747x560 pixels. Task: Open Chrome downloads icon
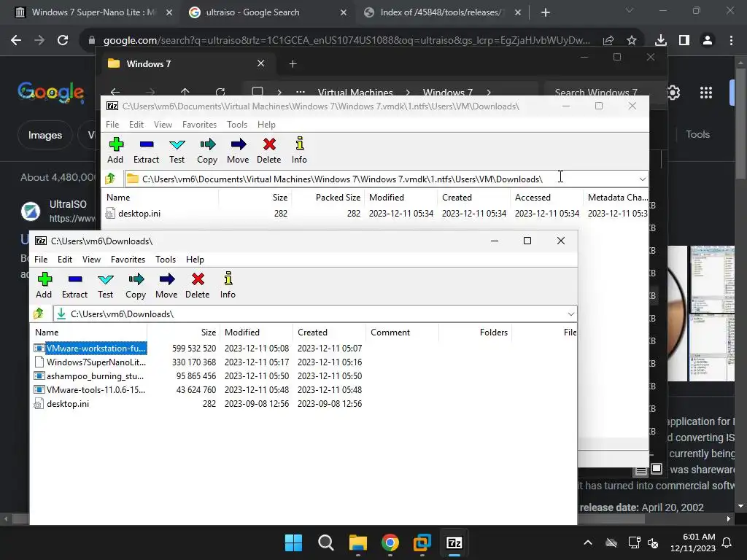coord(661,41)
